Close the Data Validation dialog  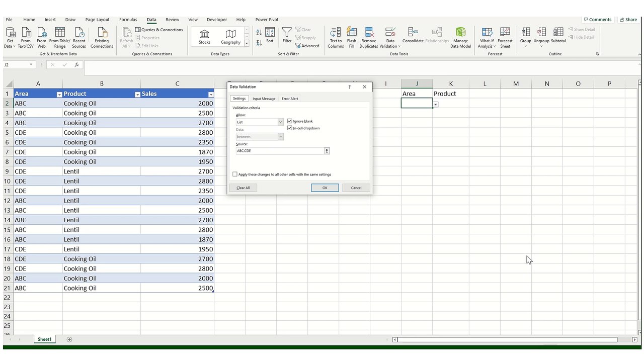[365, 87]
